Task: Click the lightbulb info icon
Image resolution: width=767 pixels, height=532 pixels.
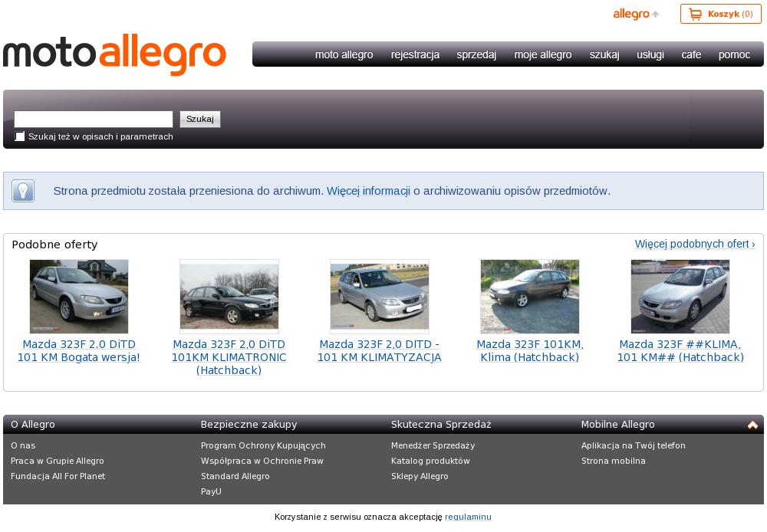Action: [23, 191]
